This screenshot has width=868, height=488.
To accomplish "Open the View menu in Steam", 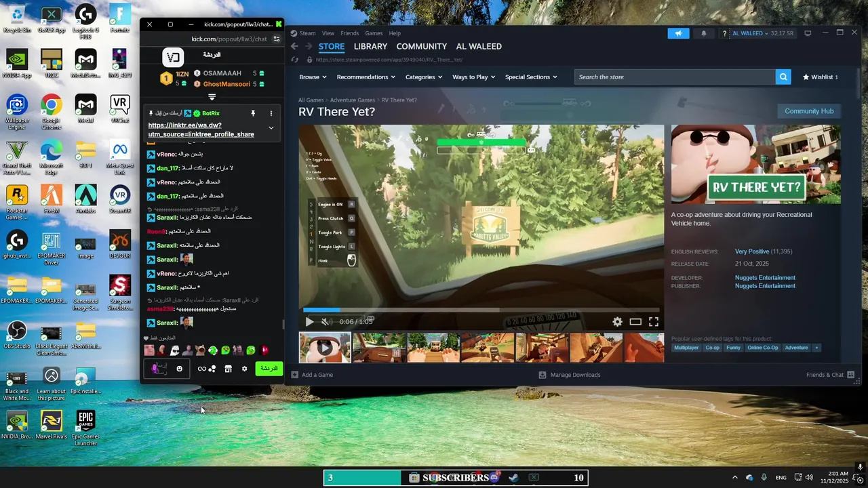I will pyautogui.click(x=328, y=33).
